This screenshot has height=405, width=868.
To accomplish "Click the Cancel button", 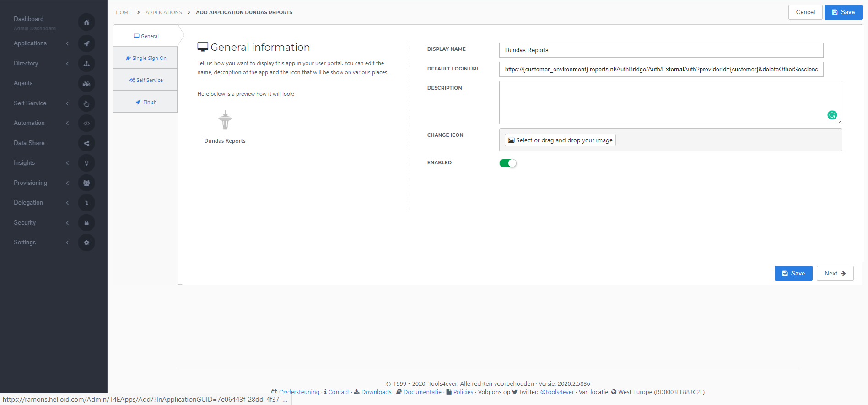I will (805, 12).
